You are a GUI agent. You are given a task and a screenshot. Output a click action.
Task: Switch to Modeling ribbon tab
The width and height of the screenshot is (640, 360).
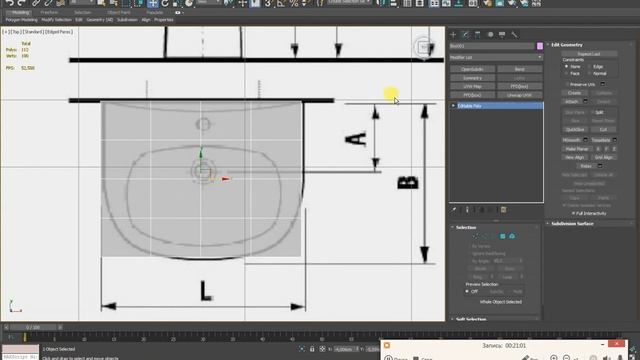pos(20,13)
